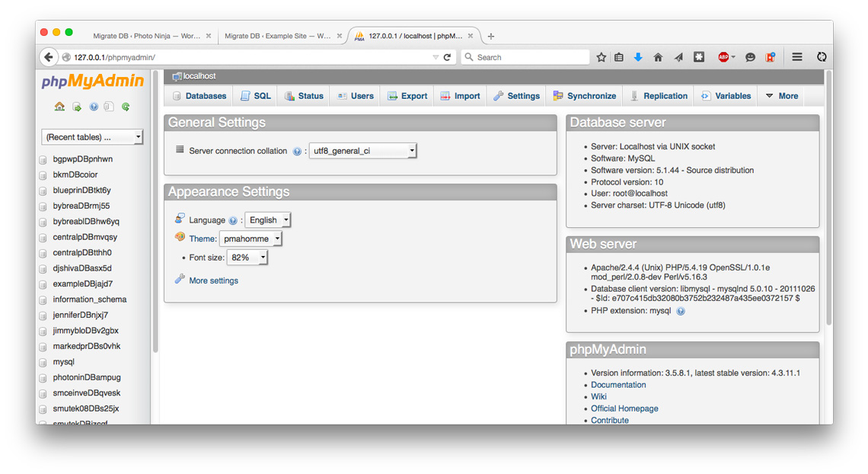This screenshot has height=474, width=868.
Task: Reload the page with the refresh button
Action: click(447, 57)
